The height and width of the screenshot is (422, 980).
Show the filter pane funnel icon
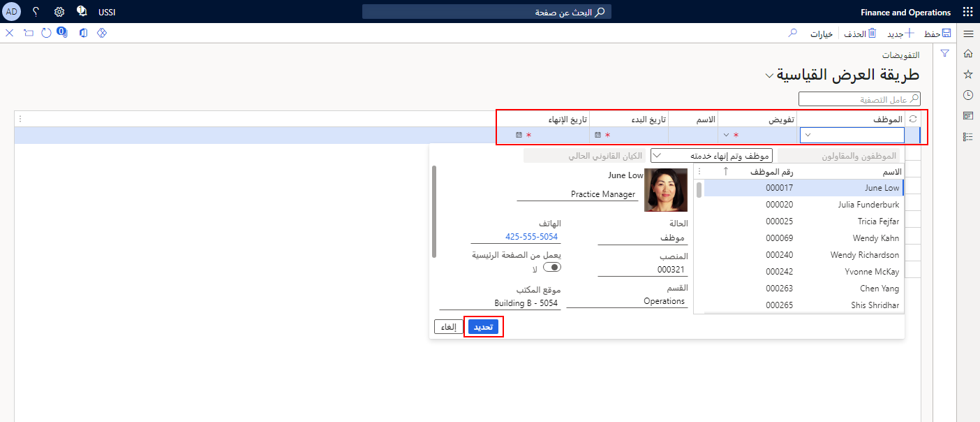pos(945,53)
